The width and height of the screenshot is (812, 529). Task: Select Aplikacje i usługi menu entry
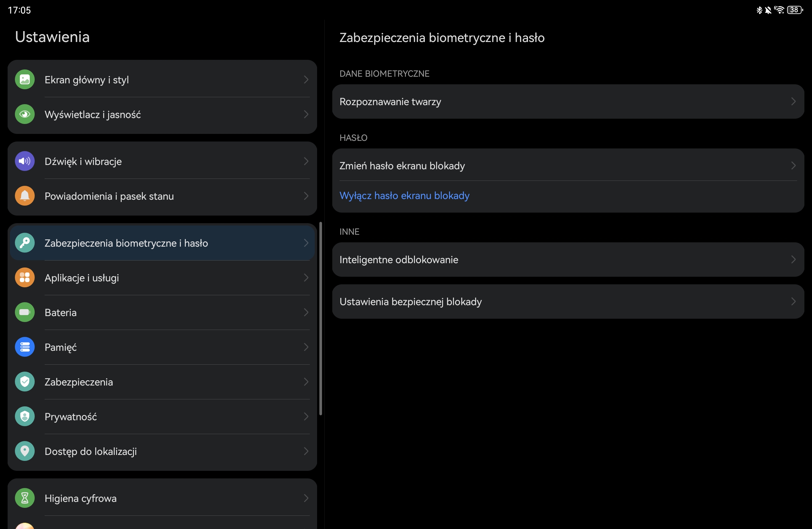[x=162, y=277]
